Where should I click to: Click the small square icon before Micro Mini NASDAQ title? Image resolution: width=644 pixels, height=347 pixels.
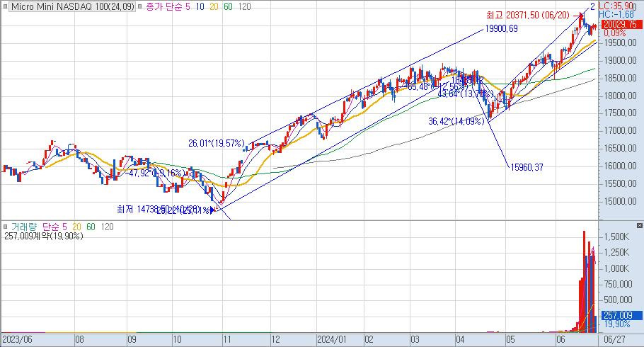tap(5, 6)
